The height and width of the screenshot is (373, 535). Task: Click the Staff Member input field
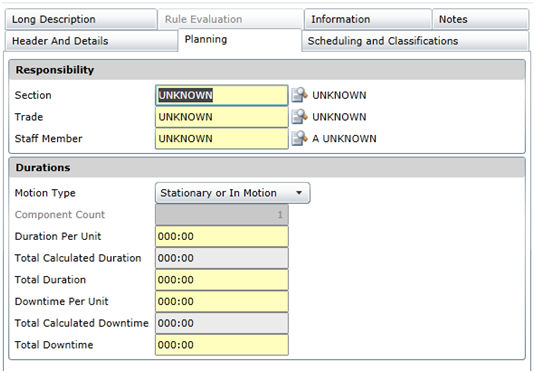pos(222,139)
